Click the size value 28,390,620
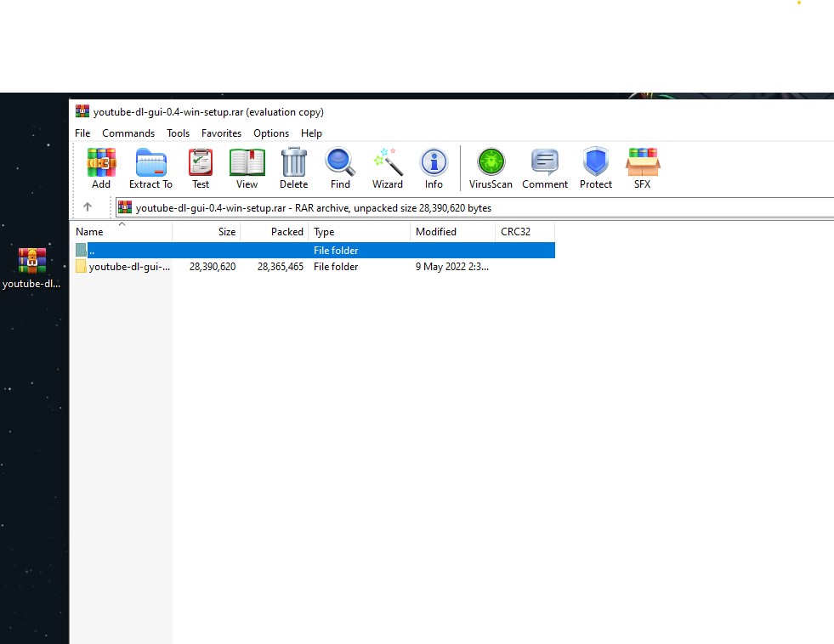Viewport: 834px width, 644px height. coord(213,267)
